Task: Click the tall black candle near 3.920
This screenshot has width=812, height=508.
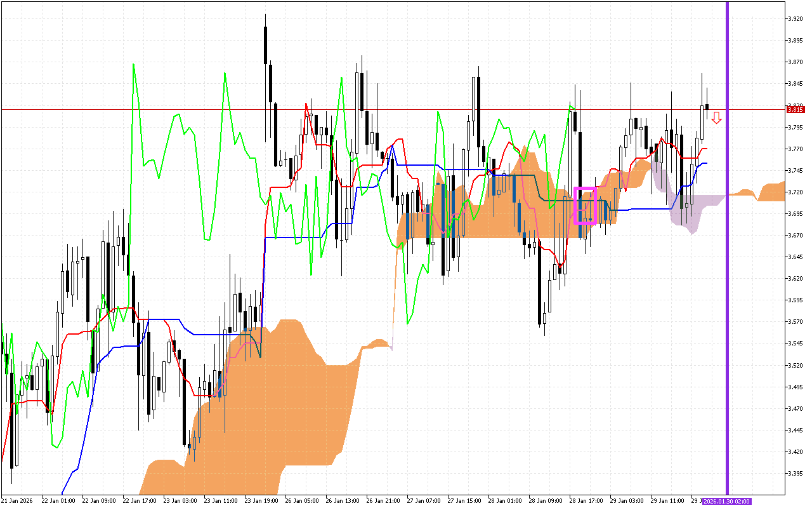Action: tap(265, 44)
